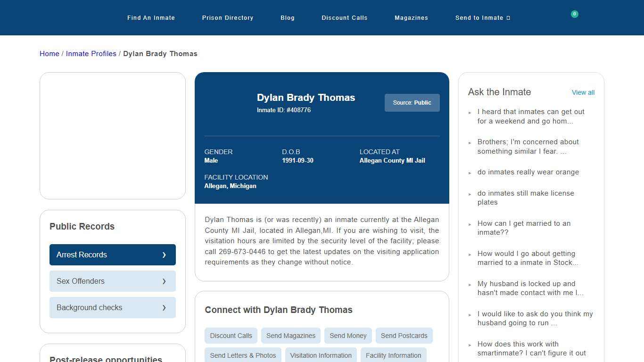644x362 pixels.
Task: Open the Send to Inmate dropdown
Action: (x=482, y=17)
